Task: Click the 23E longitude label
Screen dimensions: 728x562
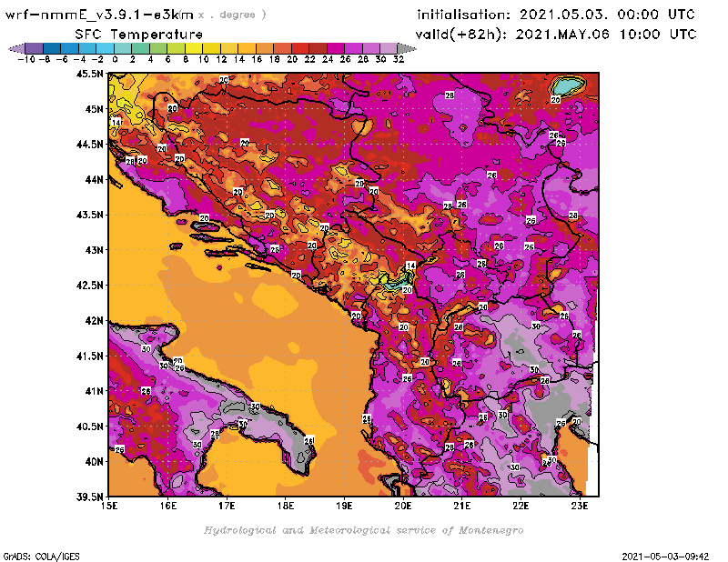Action: pos(580,506)
